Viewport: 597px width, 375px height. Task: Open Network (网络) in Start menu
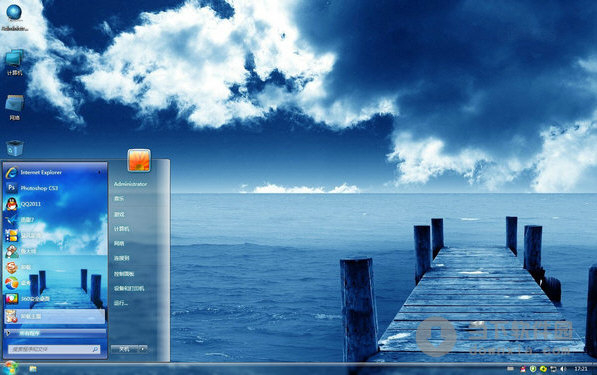coord(119,243)
